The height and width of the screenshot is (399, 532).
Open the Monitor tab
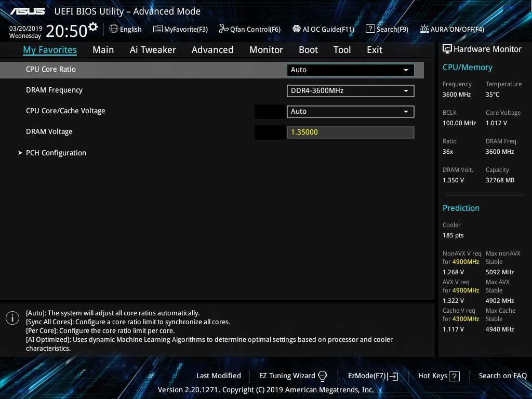266,50
